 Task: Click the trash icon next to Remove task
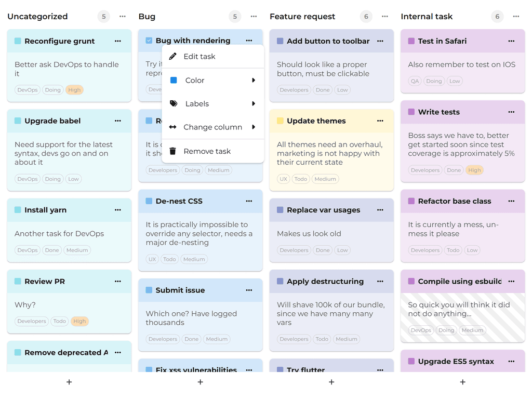[x=172, y=151]
